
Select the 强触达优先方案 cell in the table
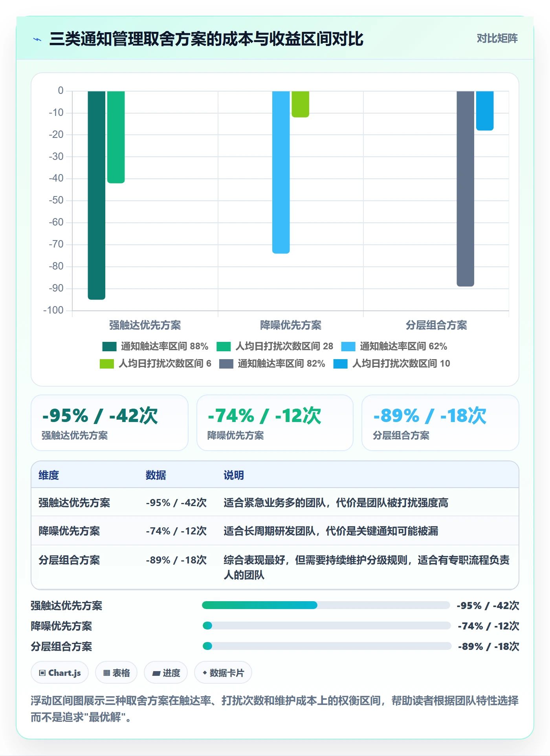point(74,503)
